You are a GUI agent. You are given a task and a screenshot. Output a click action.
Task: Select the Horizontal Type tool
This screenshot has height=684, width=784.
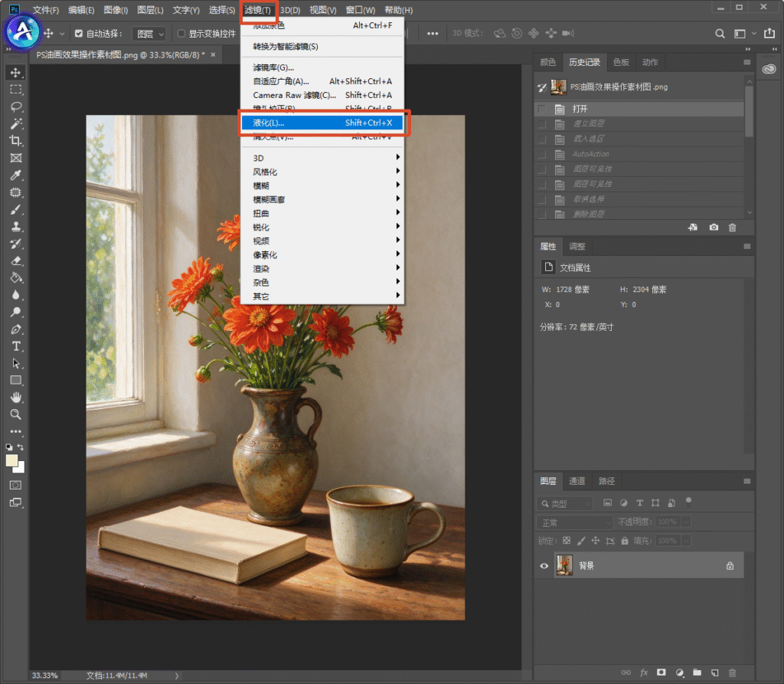coord(16,346)
